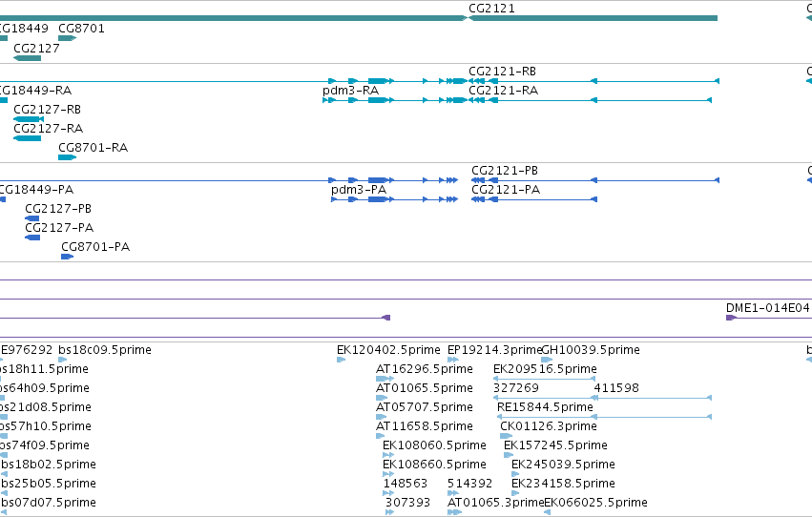
Task: Click the EK120402.5prime EST label
Action: (x=388, y=350)
